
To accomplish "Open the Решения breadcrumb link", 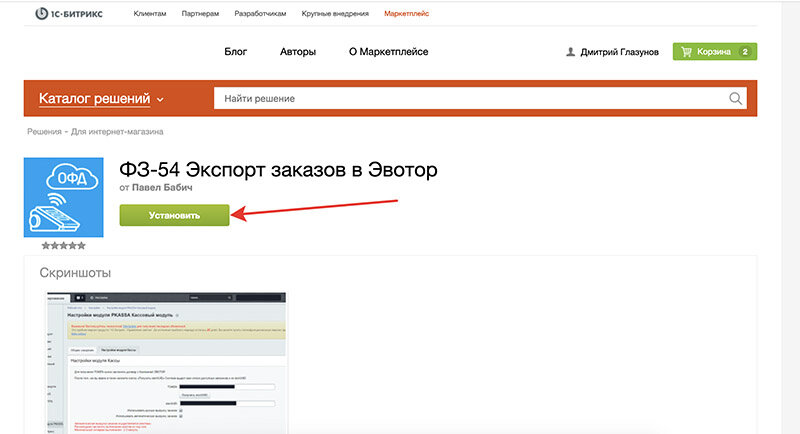I will coord(44,132).
